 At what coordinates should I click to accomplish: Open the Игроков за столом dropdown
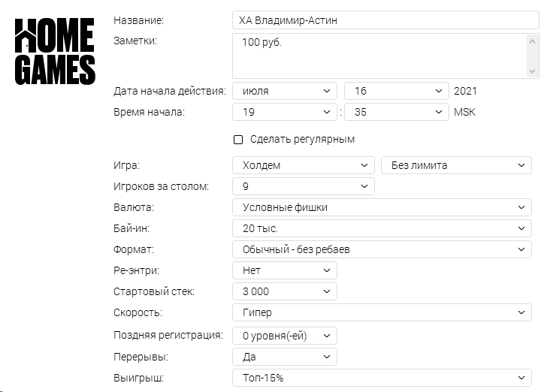(304, 186)
